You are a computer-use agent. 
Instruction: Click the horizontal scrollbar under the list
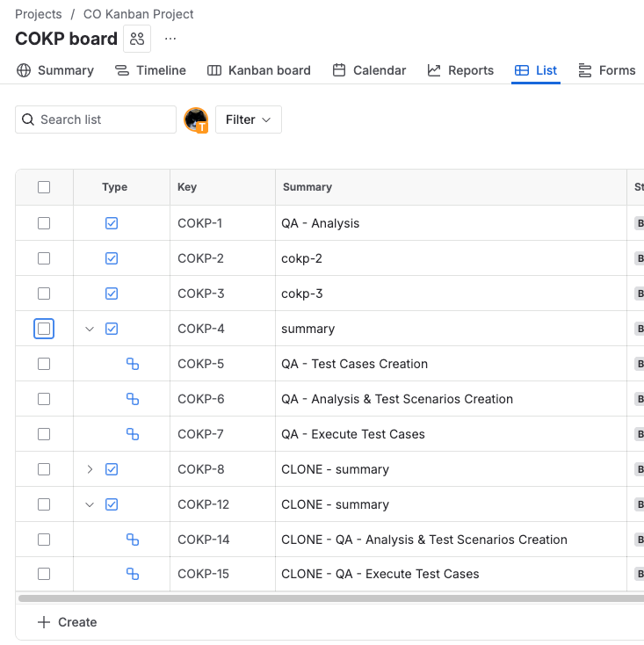325,598
